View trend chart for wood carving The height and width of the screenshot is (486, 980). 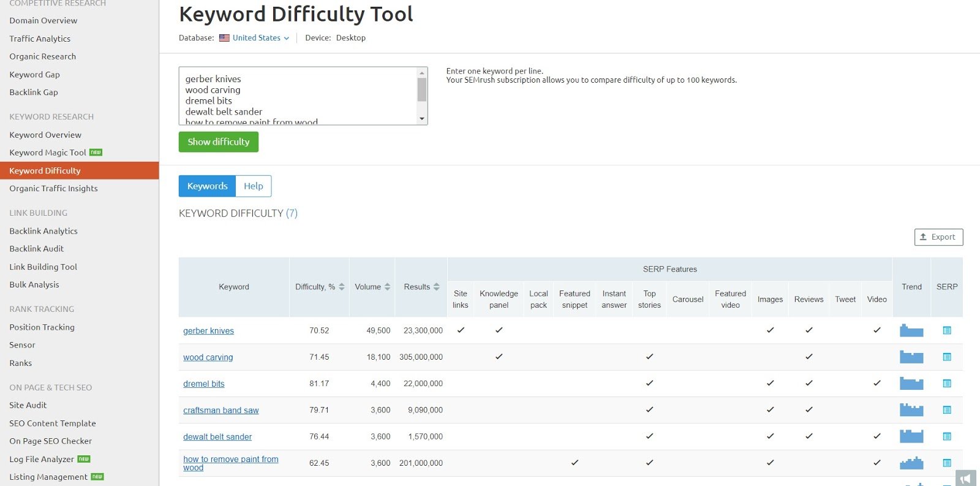pos(911,357)
